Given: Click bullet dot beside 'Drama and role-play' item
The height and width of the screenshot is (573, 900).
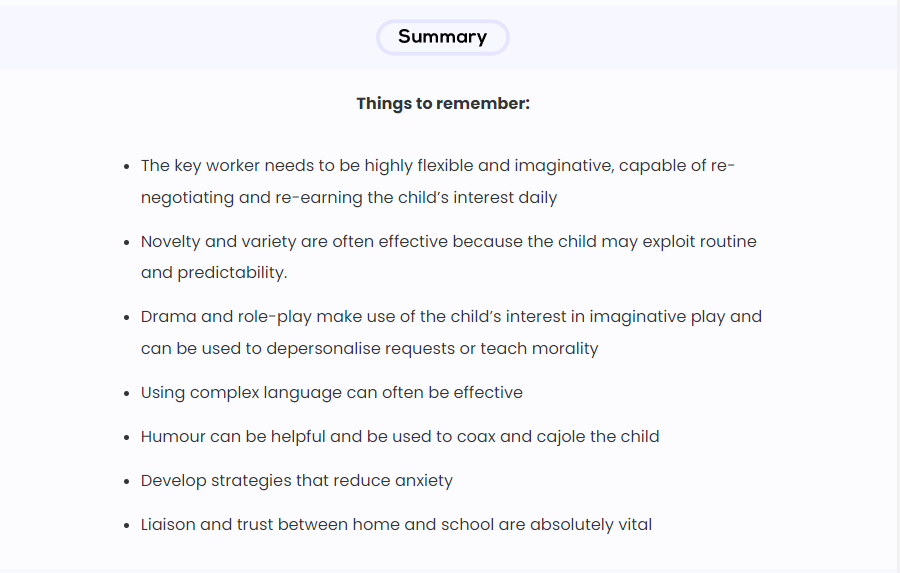Looking at the screenshot, I should 127,318.
